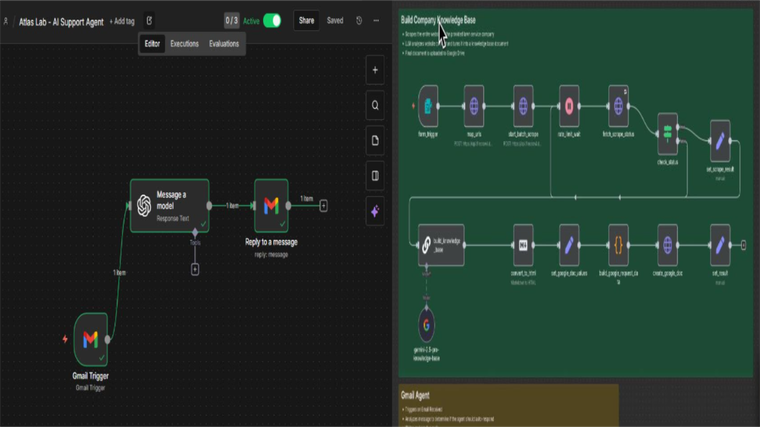Switch to the Executions tab
The width and height of the screenshot is (760, 427).
point(184,44)
